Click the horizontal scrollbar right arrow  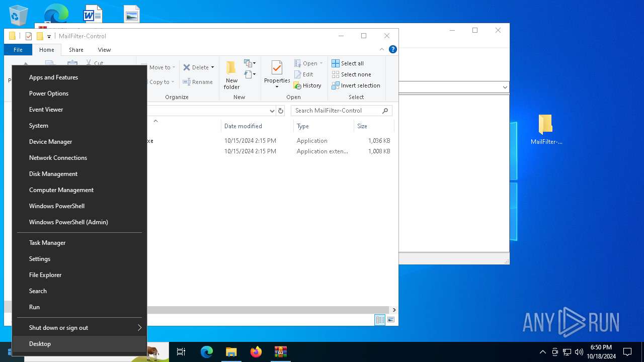[x=394, y=310]
